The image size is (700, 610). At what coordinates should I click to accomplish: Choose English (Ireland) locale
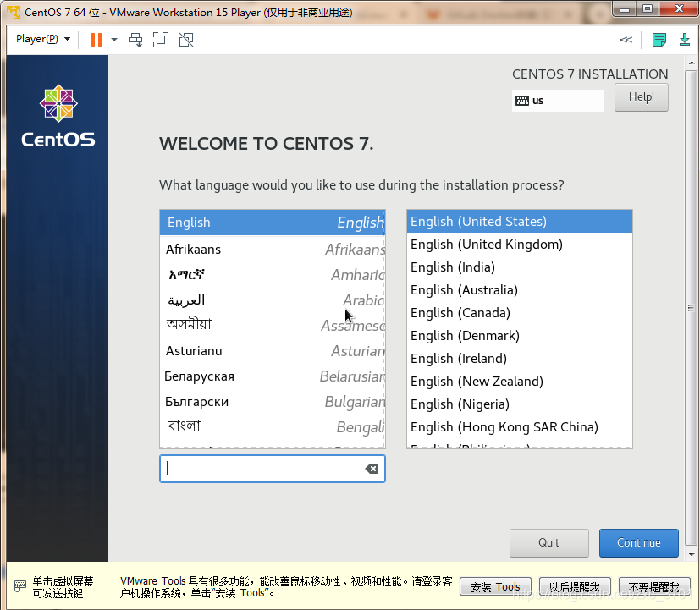520,359
